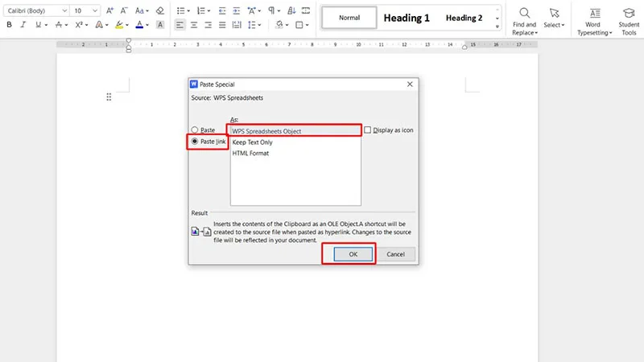Toggle show paragraph marks

(x=271, y=10)
